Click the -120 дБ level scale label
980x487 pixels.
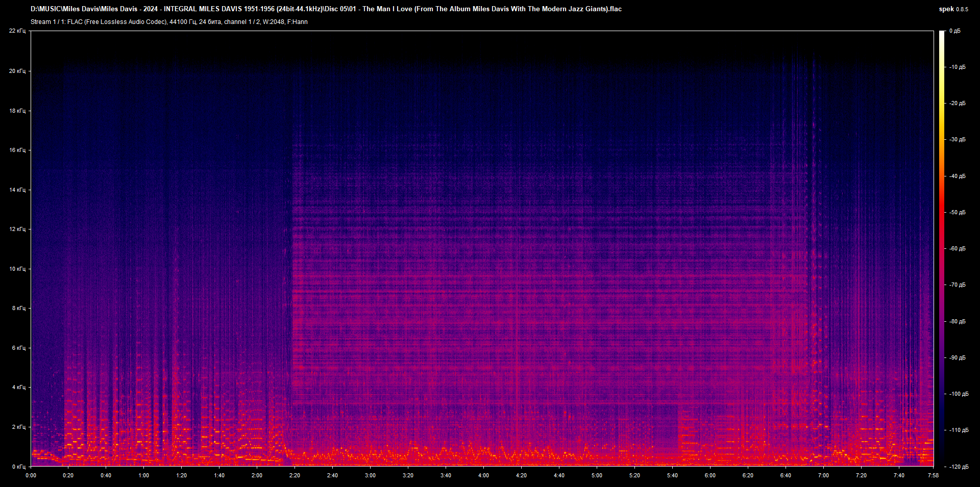point(959,467)
